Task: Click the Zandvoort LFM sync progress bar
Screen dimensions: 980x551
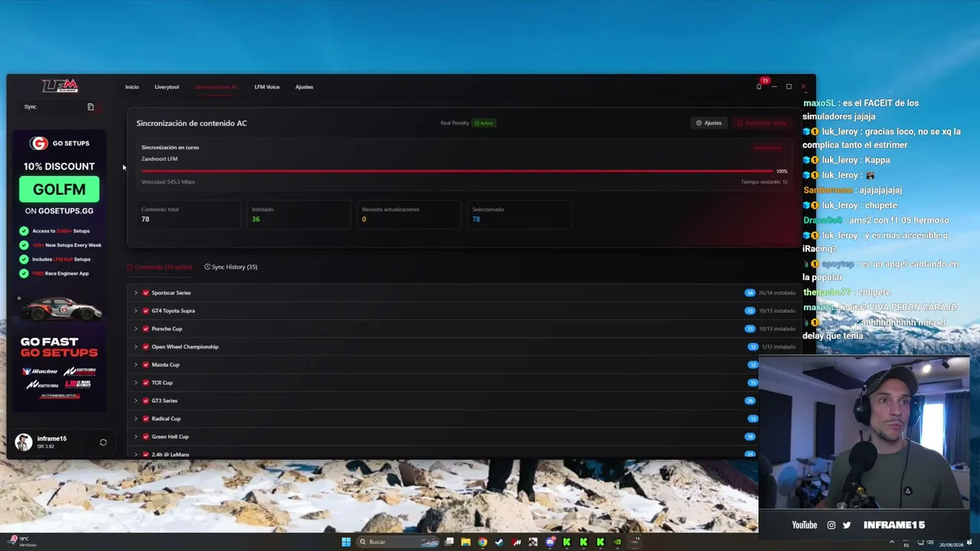Action: click(x=457, y=171)
